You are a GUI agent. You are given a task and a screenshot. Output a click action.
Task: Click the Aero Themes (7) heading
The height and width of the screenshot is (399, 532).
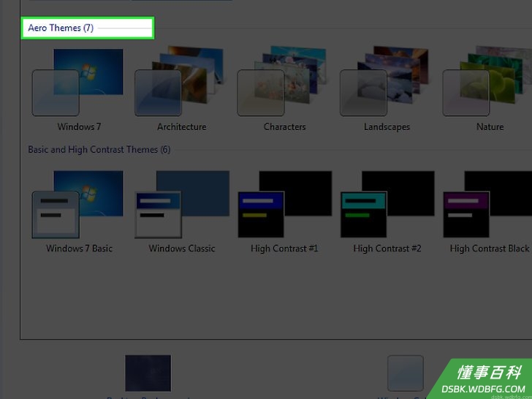pyautogui.click(x=61, y=28)
